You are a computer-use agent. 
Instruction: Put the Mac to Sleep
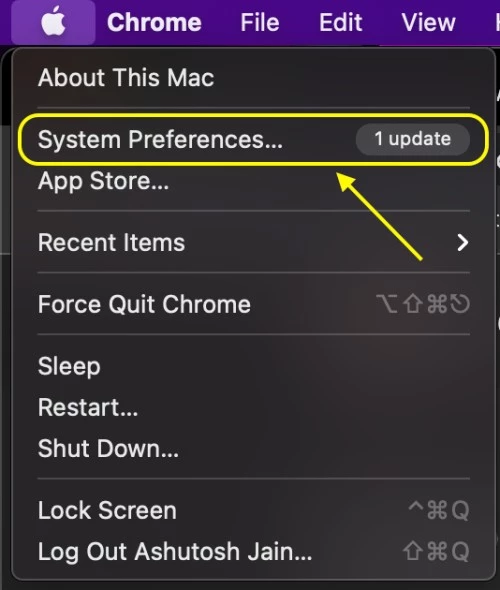coord(254,366)
